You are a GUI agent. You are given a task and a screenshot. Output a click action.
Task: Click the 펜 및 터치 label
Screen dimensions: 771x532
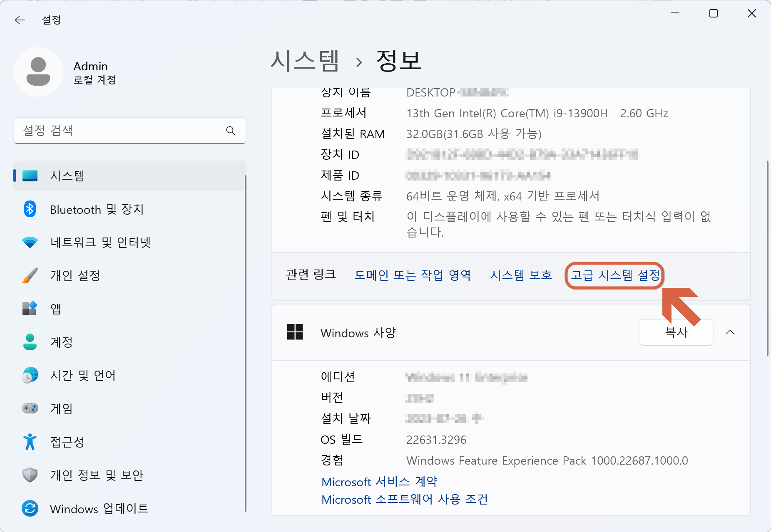pos(348,217)
